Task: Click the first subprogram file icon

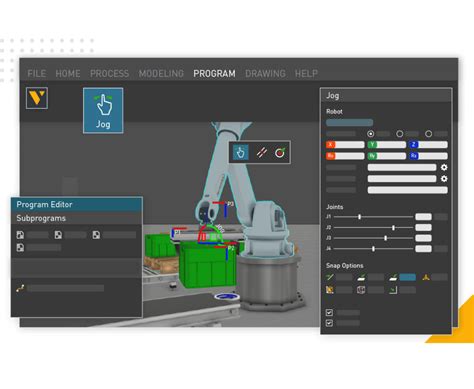Action: 20,235
